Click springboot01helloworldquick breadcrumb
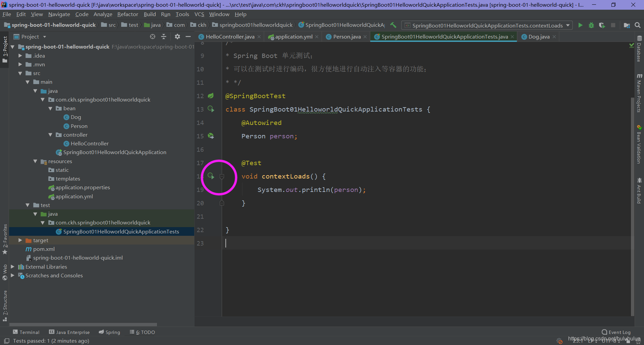 pyautogui.click(x=256, y=25)
